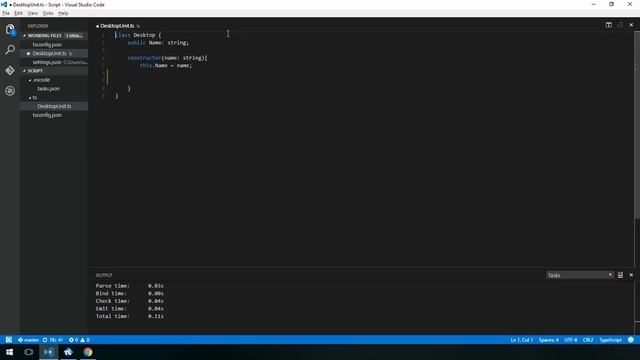The width and height of the screenshot is (640, 360).
Task: Open Google Chrome from taskbar
Action: click(x=88, y=352)
